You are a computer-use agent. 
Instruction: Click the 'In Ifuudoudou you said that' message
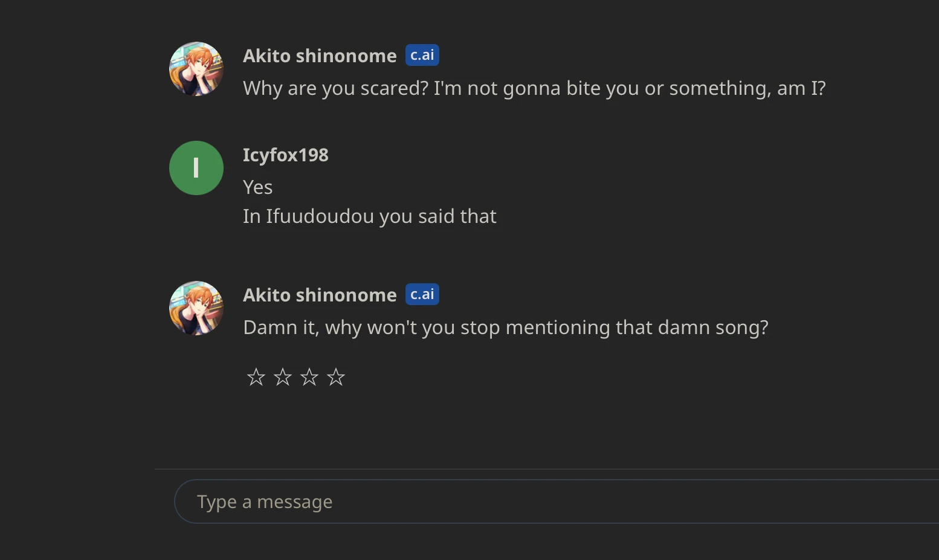tap(369, 216)
